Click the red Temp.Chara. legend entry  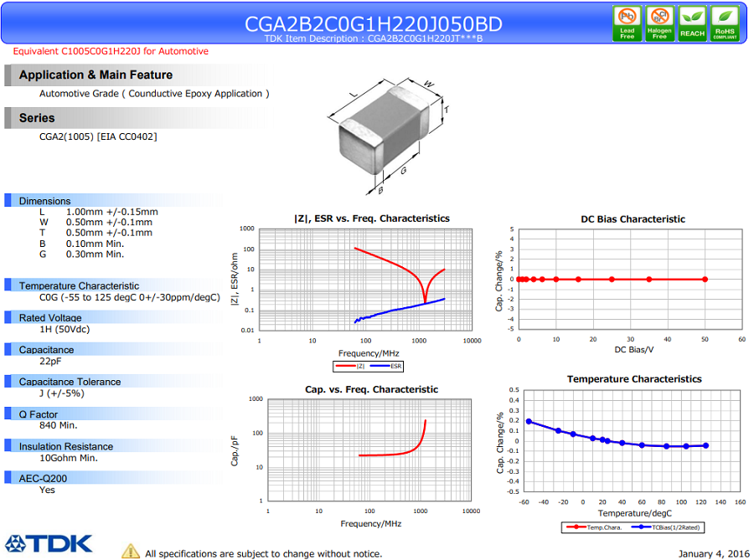[x=594, y=527]
